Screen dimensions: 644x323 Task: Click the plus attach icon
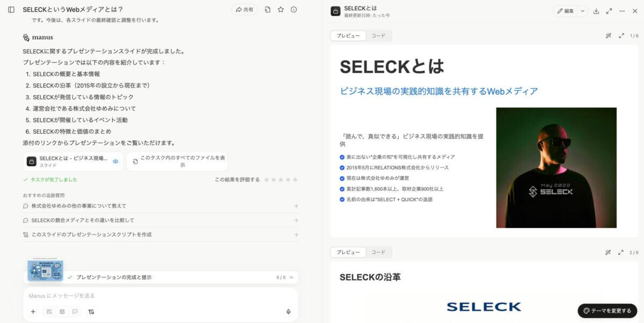pyautogui.click(x=33, y=312)
